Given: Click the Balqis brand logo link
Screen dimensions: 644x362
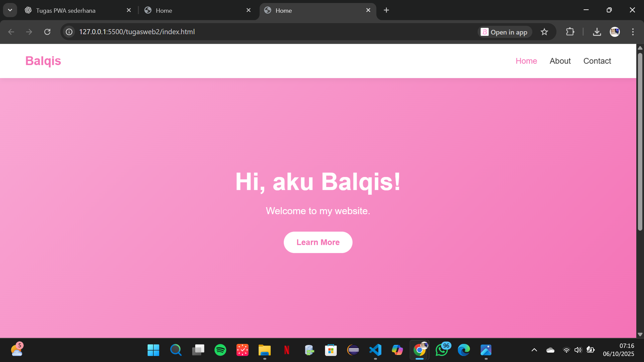Looking at the screenshot, I should [43, 61].
